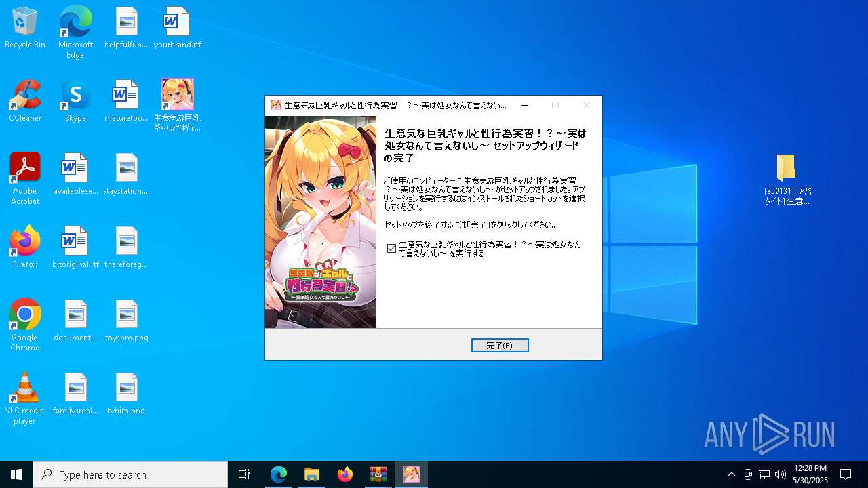The height and width of the screenshot is (488, 868).
Task: Select the availablese document icon
Action: 75,174
